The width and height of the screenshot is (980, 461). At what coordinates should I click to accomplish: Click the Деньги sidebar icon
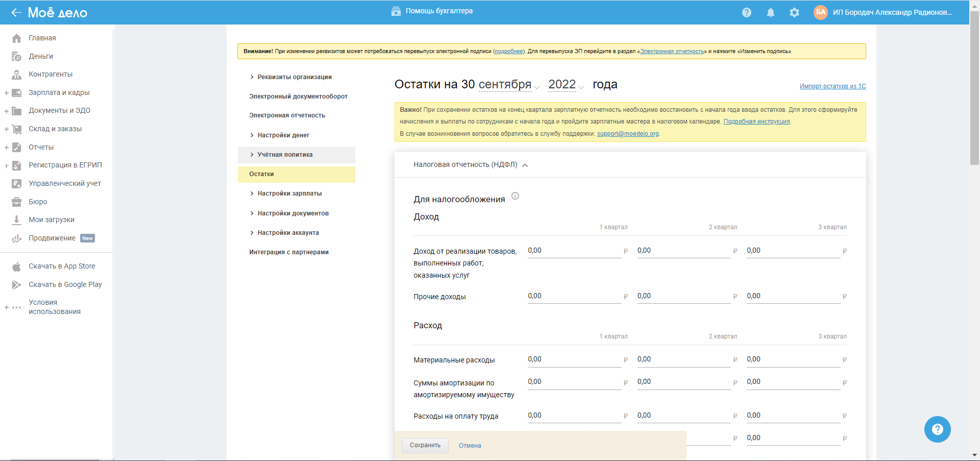point(16,56)
